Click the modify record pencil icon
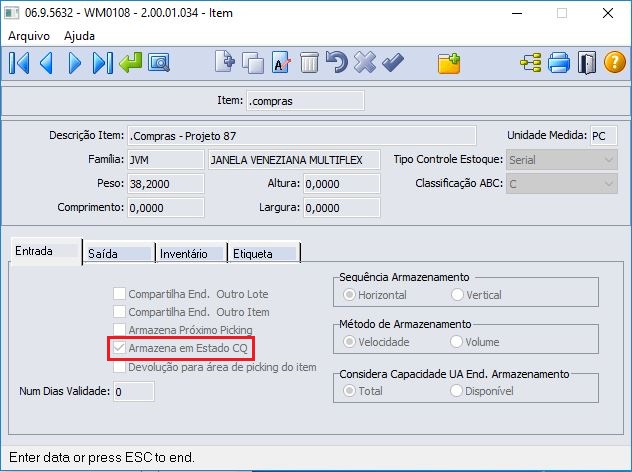 (281, 62)
